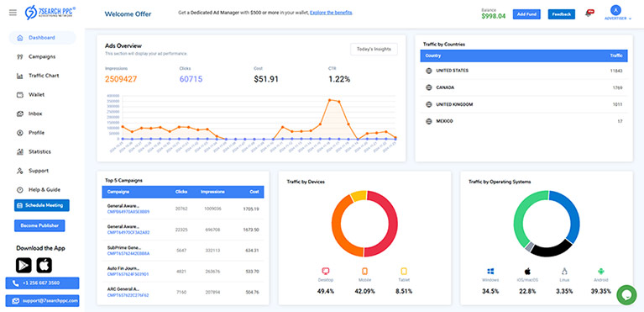Click the Mobile device icon
The width and height of the screenshot is (644, 312).
(364, 272)
